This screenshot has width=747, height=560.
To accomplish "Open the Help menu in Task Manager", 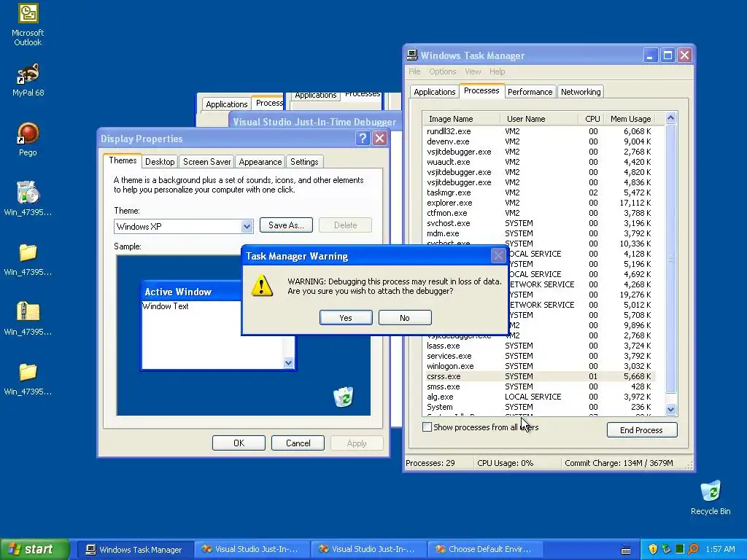I will pos(497,71).
